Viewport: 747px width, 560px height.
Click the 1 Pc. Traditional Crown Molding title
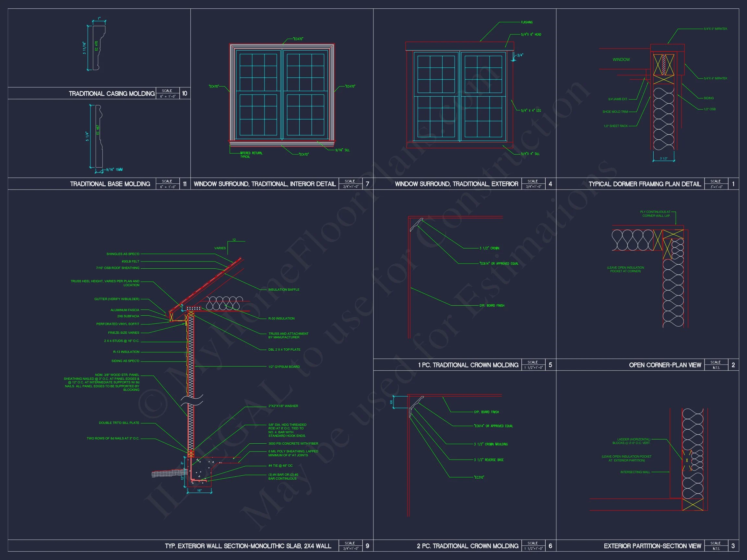point(468,365)
